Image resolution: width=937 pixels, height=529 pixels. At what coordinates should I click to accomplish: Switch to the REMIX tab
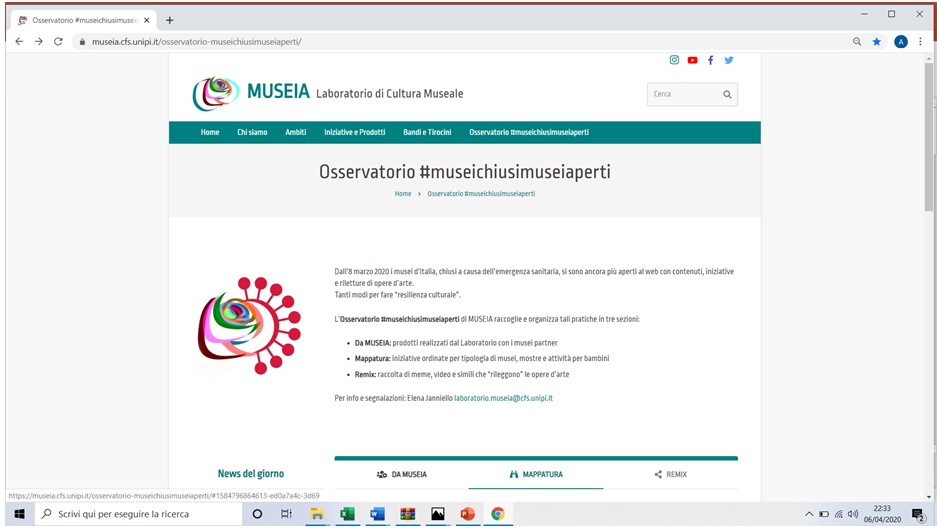click(x=670, y=475)
